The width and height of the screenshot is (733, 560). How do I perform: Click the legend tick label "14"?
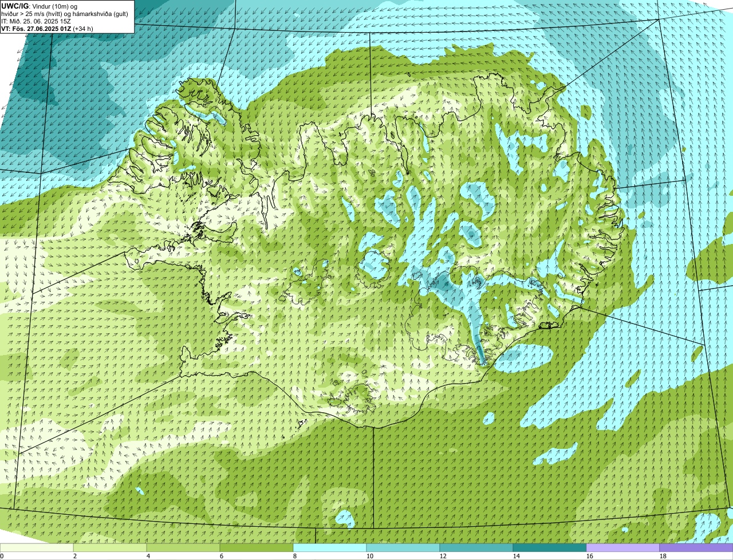click(x=517, y=556)
